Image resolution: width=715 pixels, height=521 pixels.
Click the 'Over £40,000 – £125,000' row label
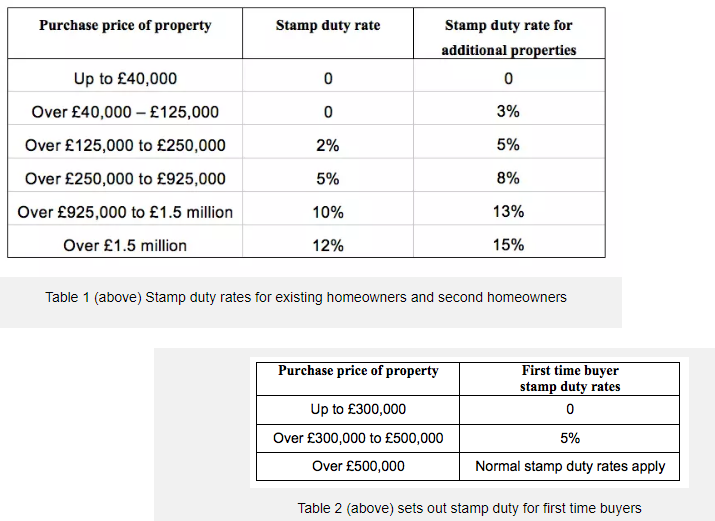[x=125, y=112]
